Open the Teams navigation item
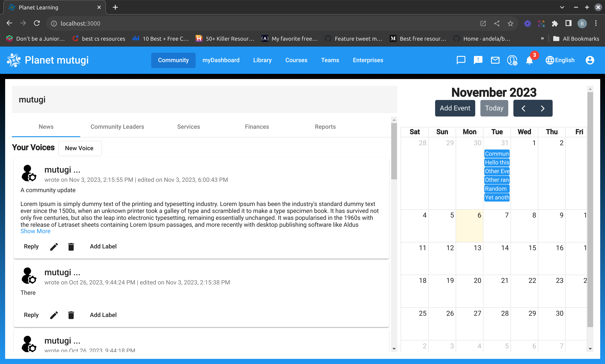The height and width of the screenshot is (364, 605). pyautogui.click(x=330, y=60)
